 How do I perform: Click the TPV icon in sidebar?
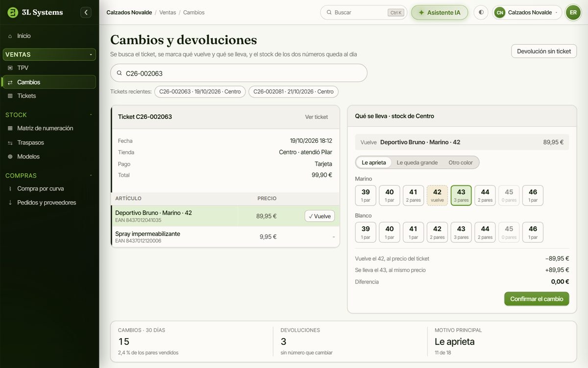(10, 68)
